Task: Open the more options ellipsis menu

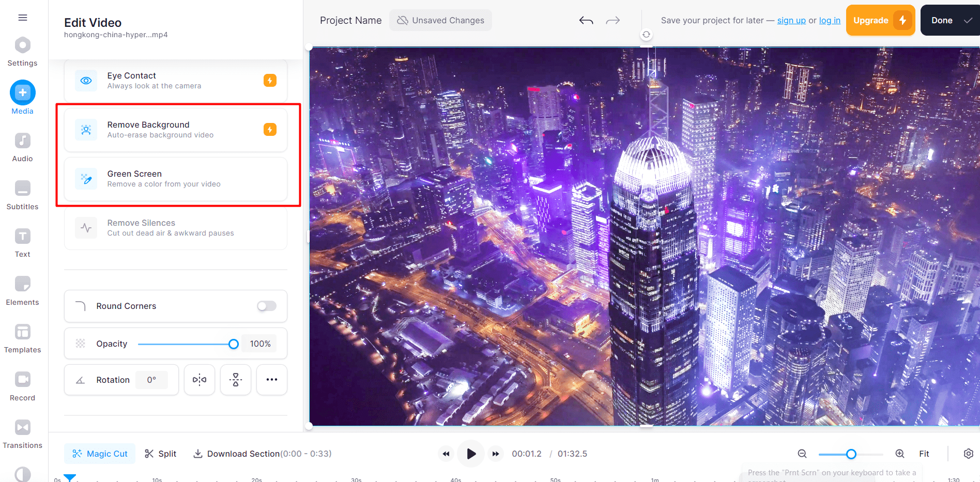Action: [271, 380]
